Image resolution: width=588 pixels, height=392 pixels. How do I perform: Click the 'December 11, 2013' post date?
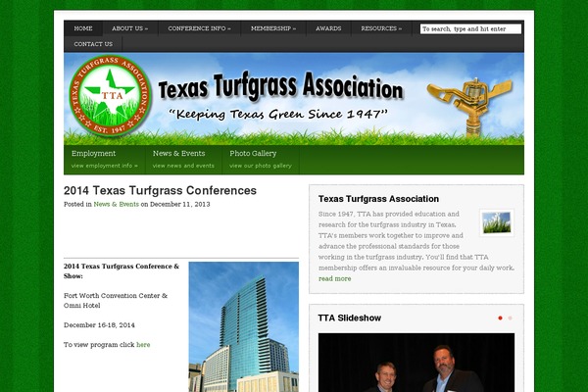point(180,205)
